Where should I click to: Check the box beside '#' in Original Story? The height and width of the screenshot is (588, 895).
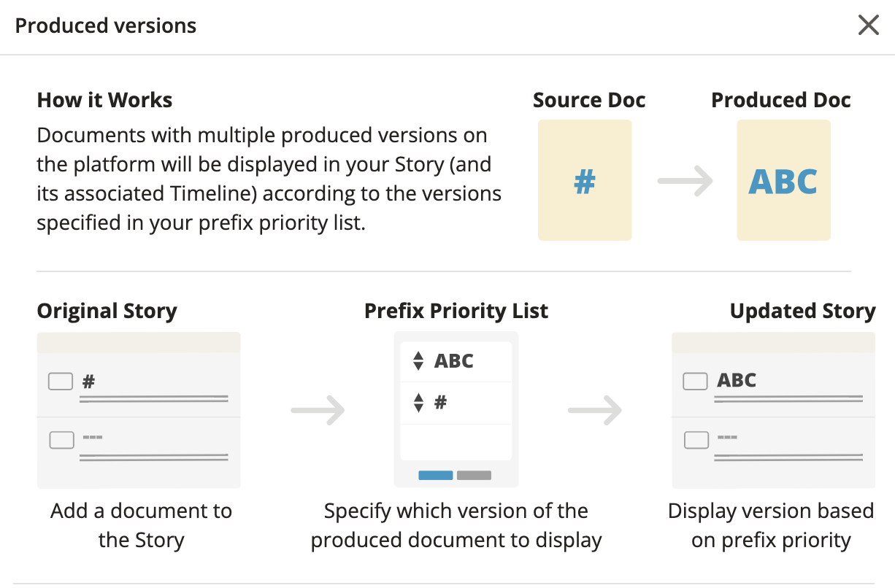(60, 380)
